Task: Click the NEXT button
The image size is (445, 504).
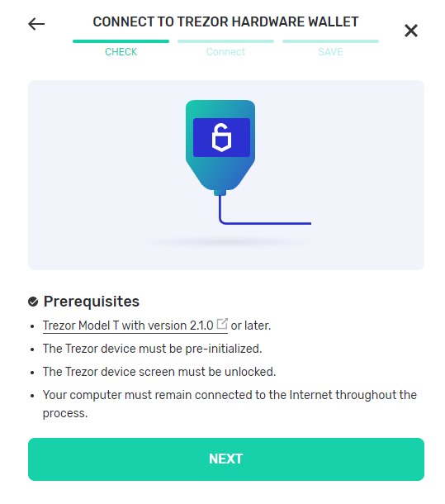Action: pyautogui.click(x=226, y=459)
